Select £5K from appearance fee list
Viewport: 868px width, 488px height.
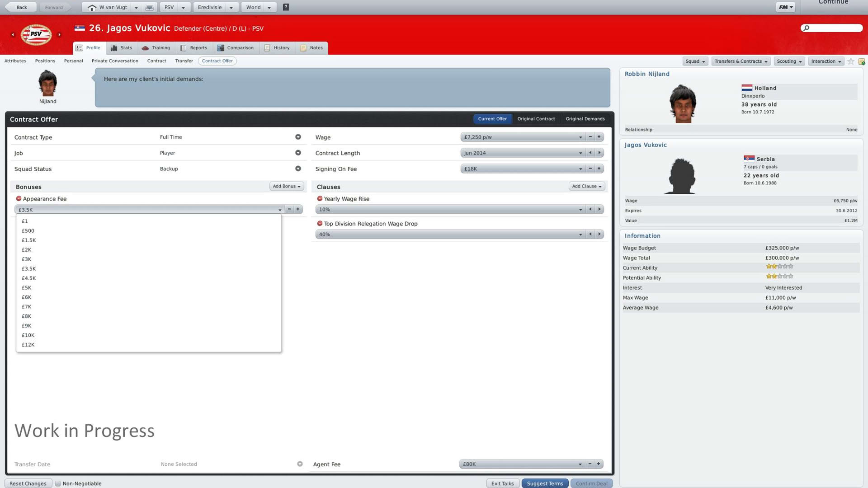coord(148,288)
